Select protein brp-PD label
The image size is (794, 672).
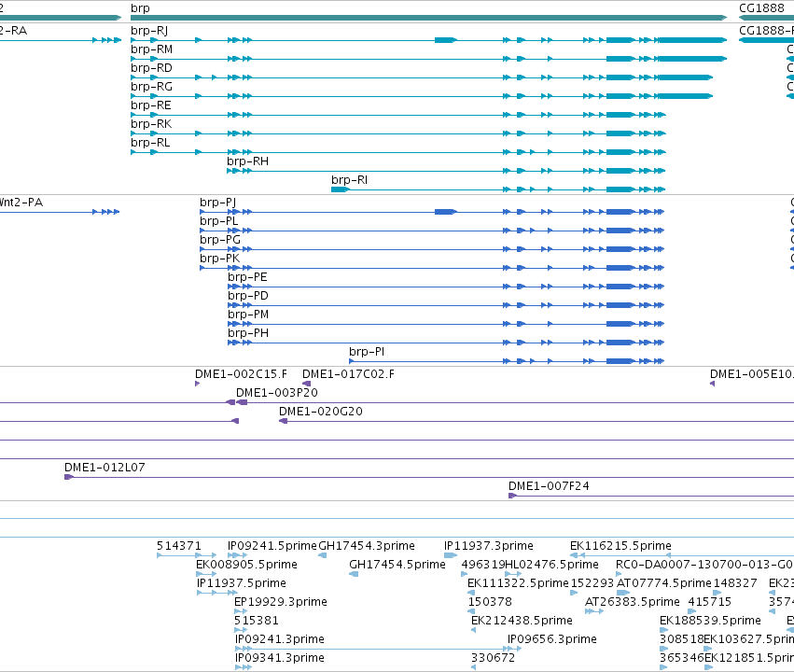[x=248, y=296]
